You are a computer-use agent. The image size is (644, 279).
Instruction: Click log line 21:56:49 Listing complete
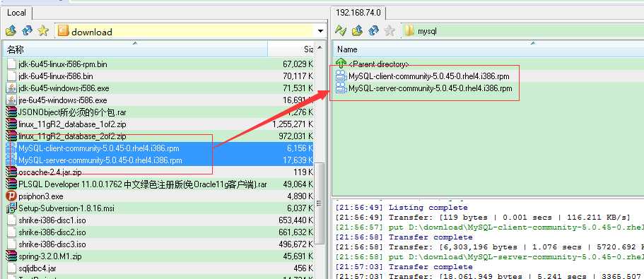coord(402,208)
